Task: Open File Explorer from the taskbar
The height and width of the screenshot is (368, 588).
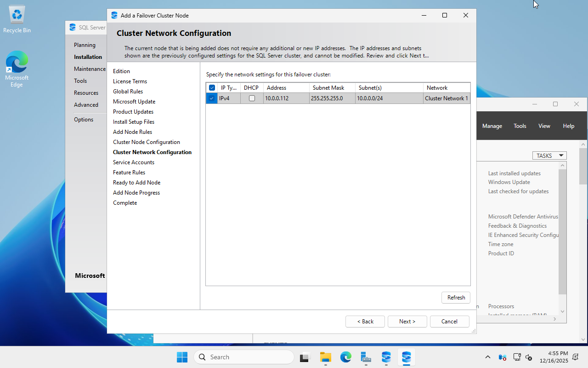Action: tap(326, 357)
